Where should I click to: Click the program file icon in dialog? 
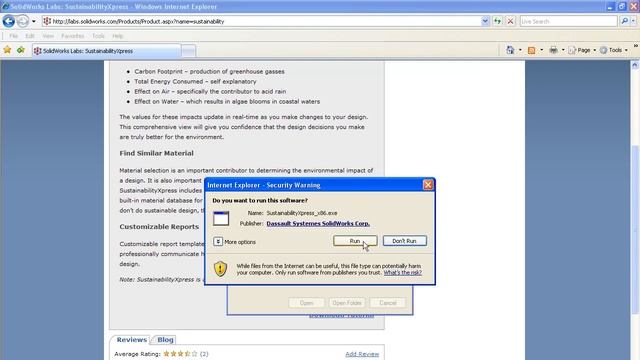click(x=221, y=218)
